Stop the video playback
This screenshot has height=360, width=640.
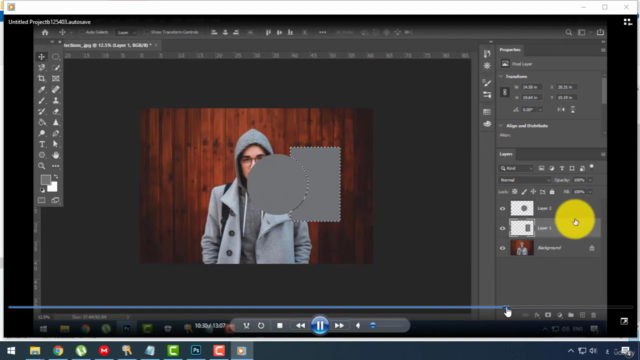[x=280, y=325]
